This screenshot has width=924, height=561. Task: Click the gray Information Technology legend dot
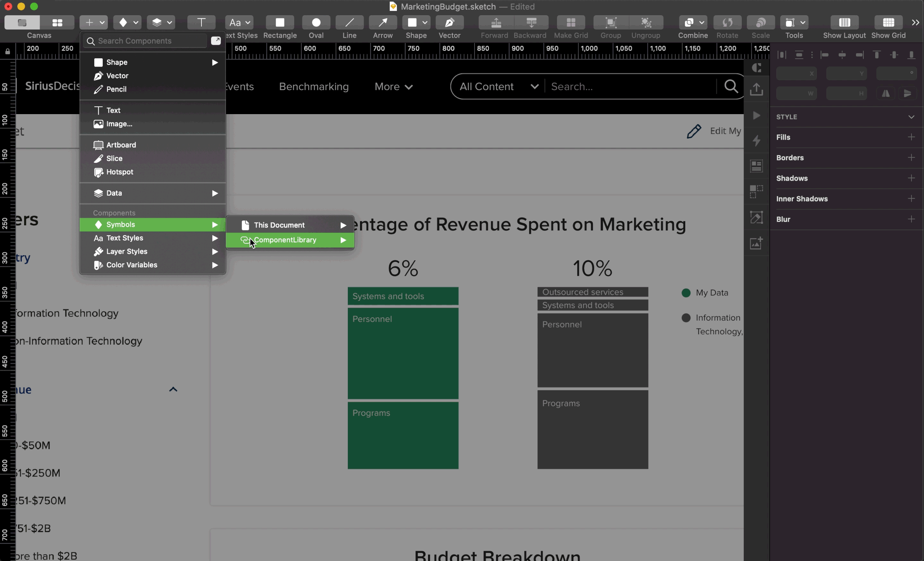(x=686, y=318)
